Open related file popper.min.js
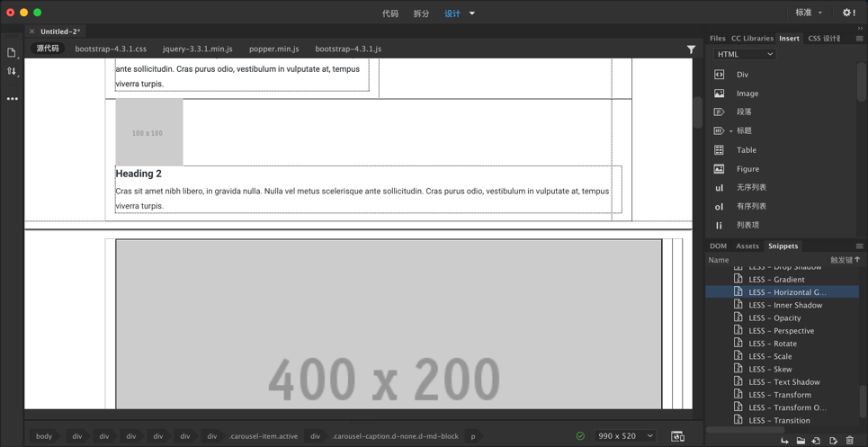This screenshot has width=868, height=447. click(274, 49)
